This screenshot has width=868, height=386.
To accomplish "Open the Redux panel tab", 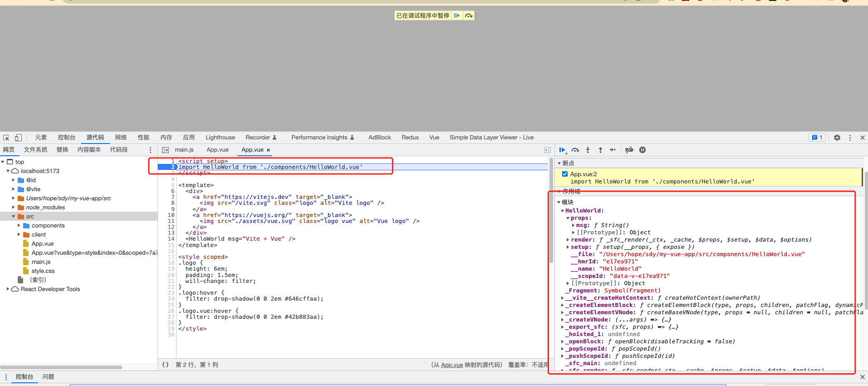I will [410, 138].
